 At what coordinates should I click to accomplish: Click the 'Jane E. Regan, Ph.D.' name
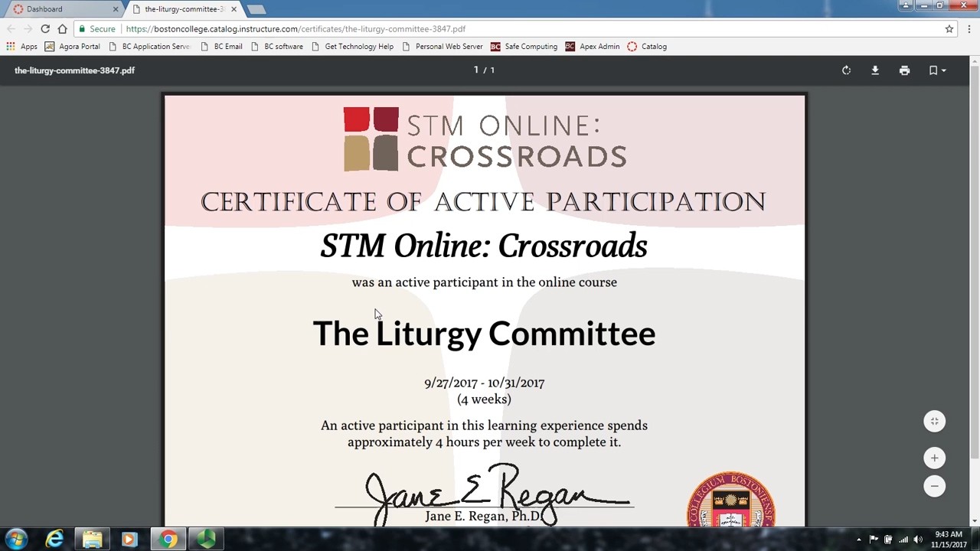485,517
